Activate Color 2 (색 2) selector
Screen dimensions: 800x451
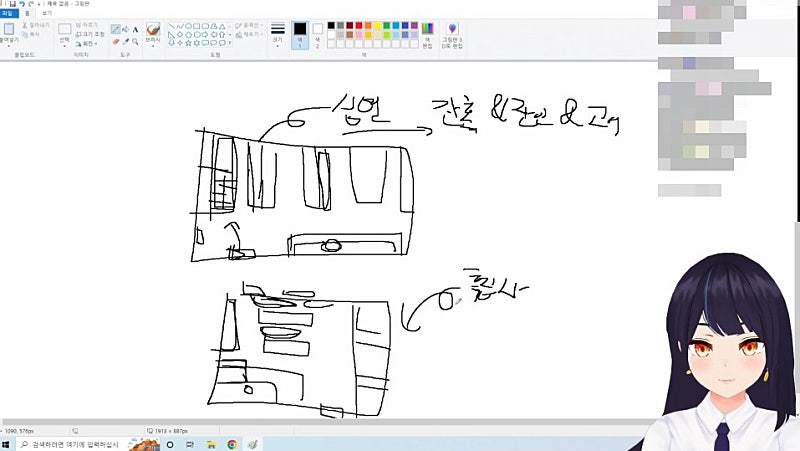(317, 35)
